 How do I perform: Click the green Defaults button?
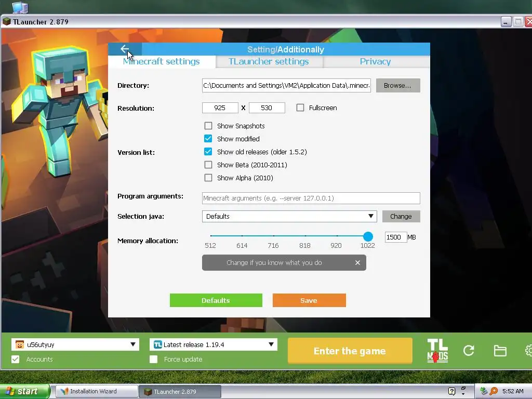(x=216, y=300)
